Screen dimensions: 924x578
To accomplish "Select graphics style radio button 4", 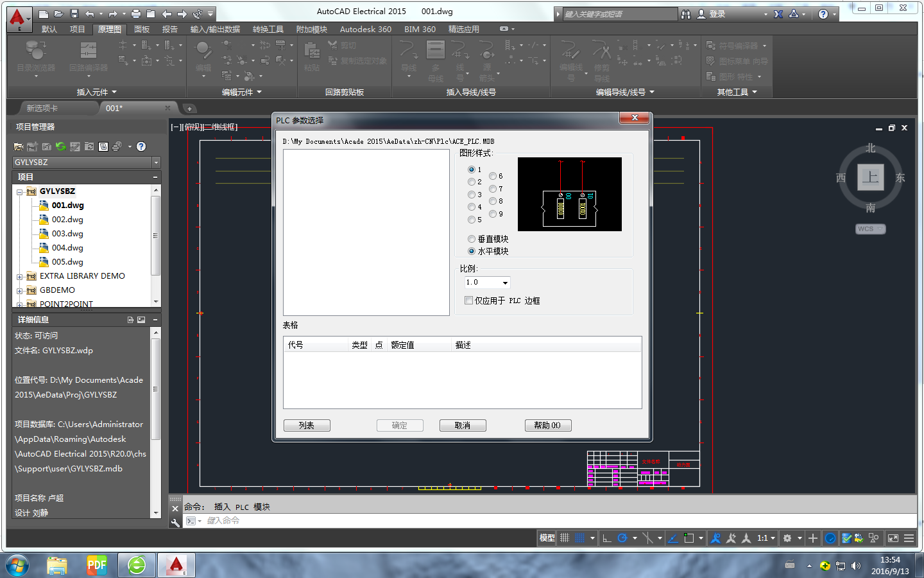I will point(472,207).
